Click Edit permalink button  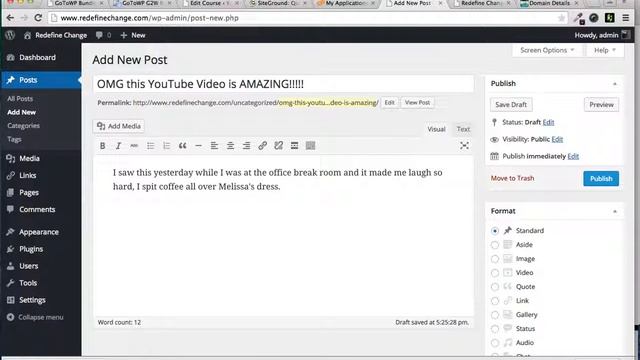pos(389,102)
